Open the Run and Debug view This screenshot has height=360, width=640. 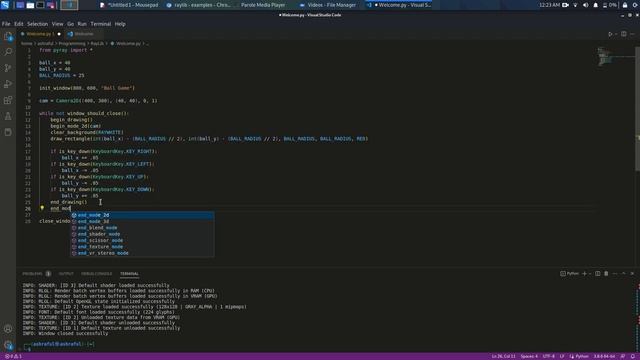[x=8, y=84]
